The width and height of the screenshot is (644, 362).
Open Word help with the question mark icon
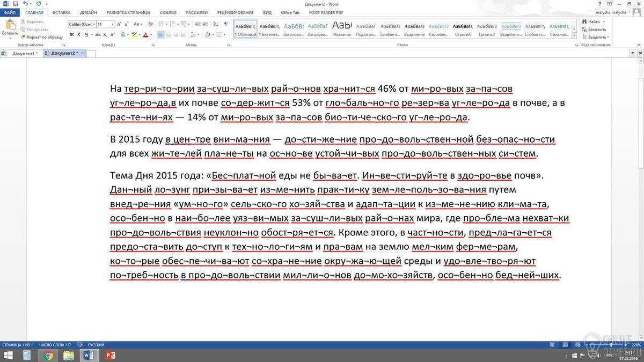click(599, 4)
